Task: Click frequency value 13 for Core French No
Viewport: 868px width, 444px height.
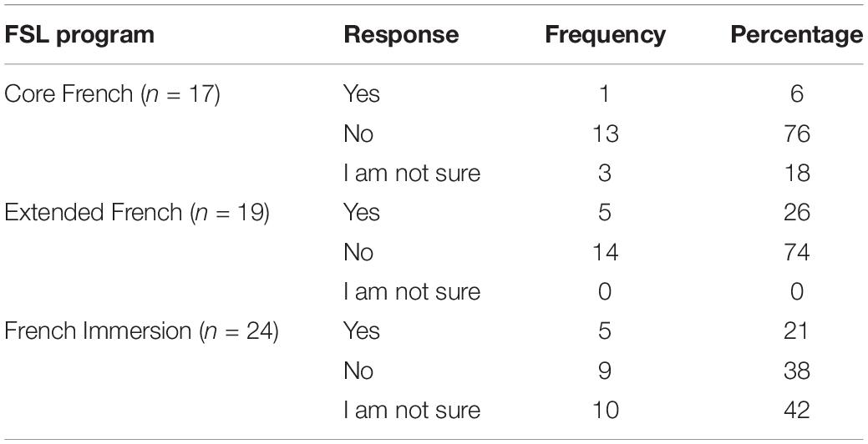Action: click(605, 134)
